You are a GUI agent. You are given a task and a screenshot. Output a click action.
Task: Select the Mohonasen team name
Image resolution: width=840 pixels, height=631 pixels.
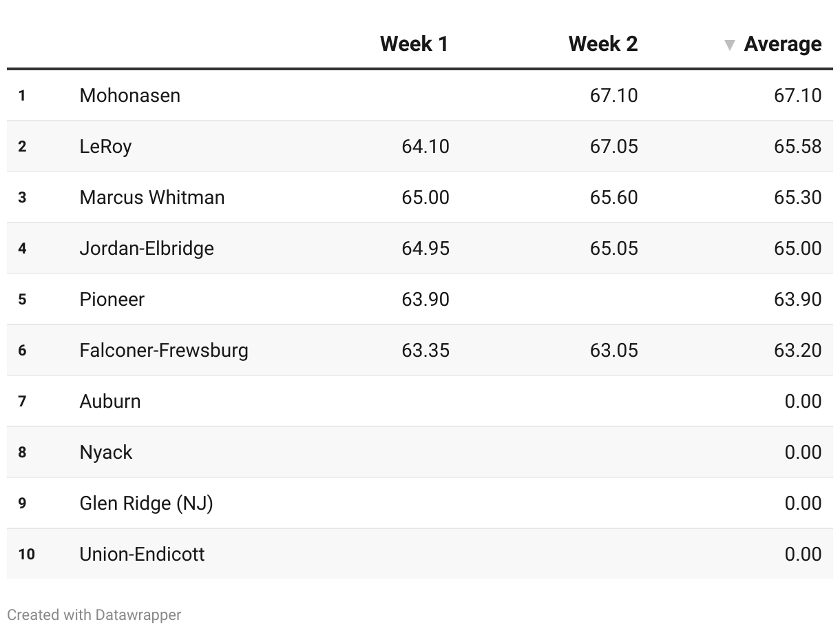pos(130,95)
